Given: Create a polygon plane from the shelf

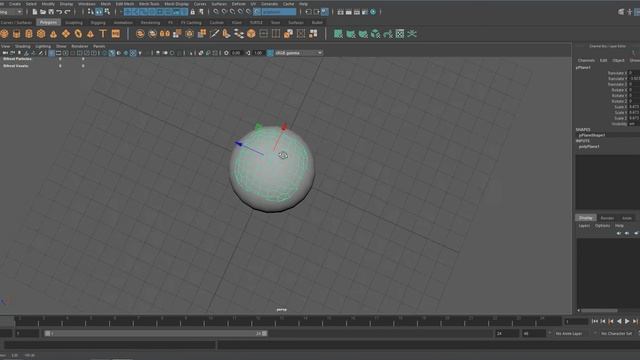Looking at the screenshot, I should tap(66, 34).
